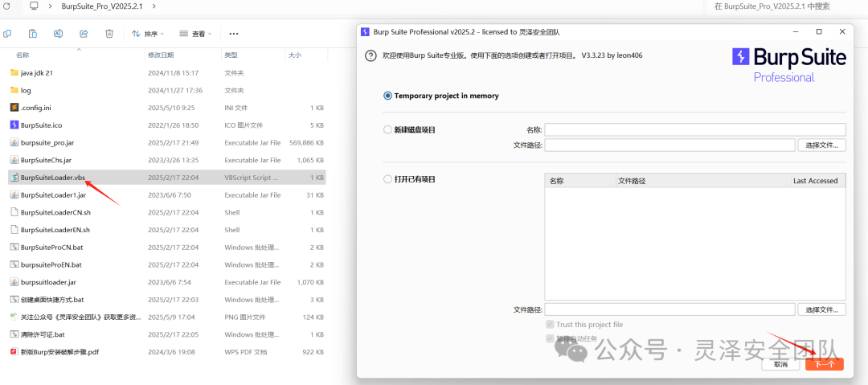This screenshot has width=868, height=385.
Task: Click the copy icon in Explorer toolbar
Action: click(x=7, y=34)
